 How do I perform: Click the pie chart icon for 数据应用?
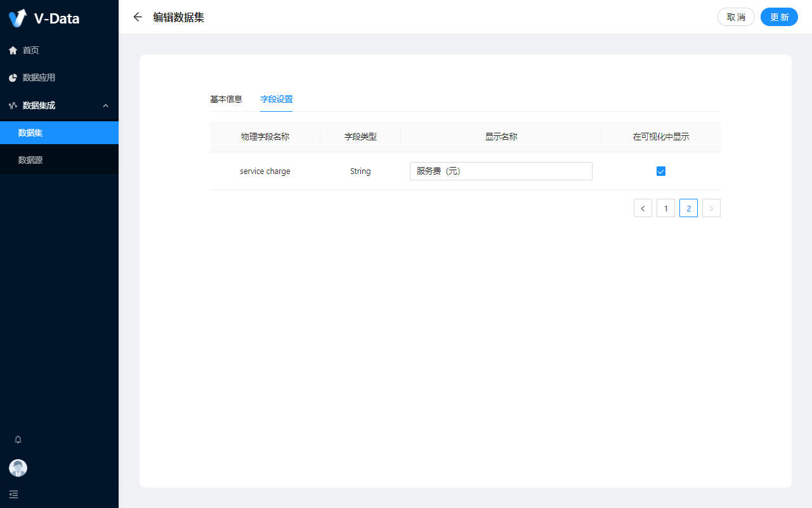13,77
